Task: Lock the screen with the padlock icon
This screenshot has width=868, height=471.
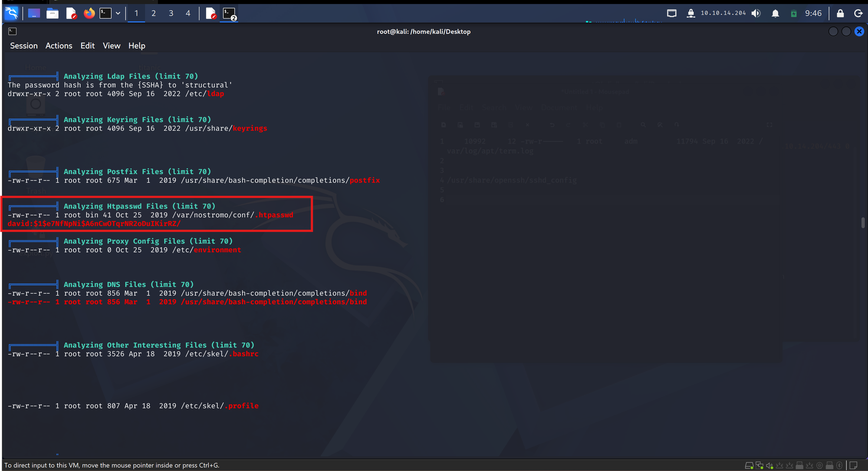Action: click(x=840, y=13)
